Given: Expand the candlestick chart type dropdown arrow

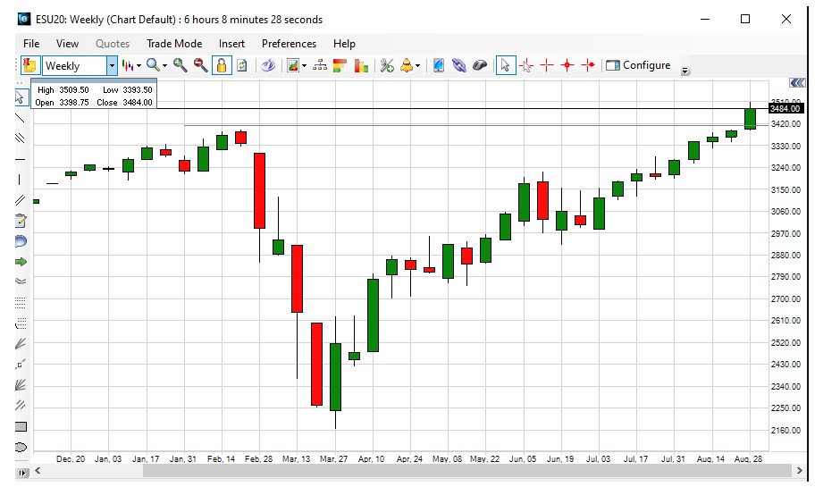Looking at the screenshot, I should (x=139, y=65).
